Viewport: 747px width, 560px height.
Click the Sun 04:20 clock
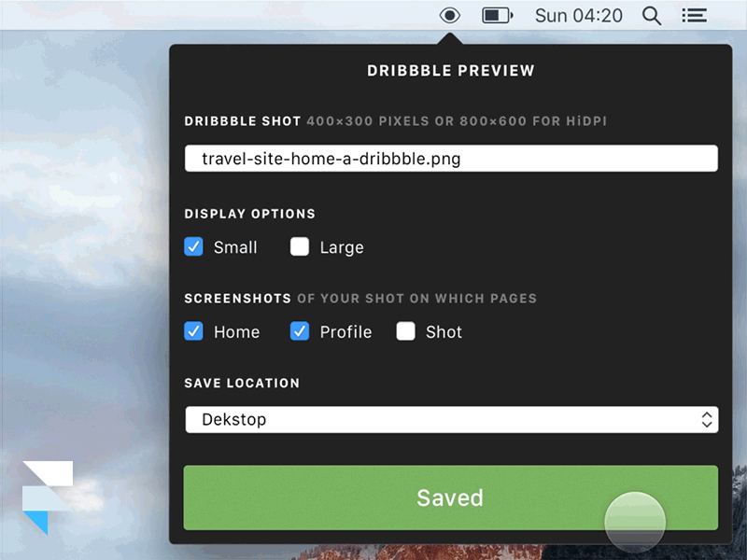point(578,16)
